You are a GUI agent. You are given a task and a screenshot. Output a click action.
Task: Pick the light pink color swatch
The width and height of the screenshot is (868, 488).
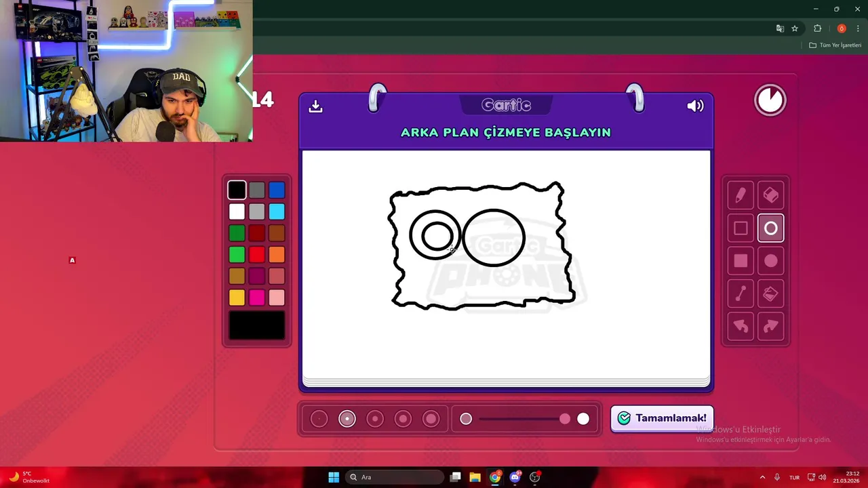click(276, 298)
